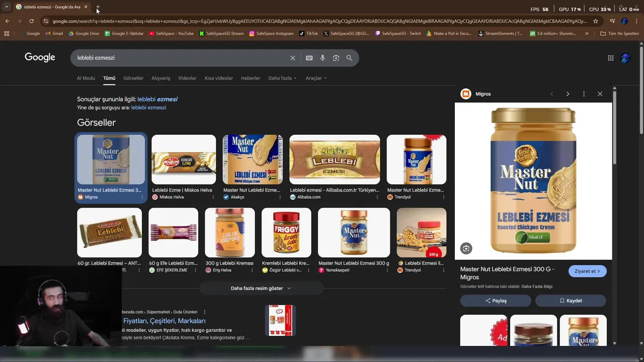The image size is (644, 362).
Task: Open more options menu in image panel
Action: click(584, 94)
